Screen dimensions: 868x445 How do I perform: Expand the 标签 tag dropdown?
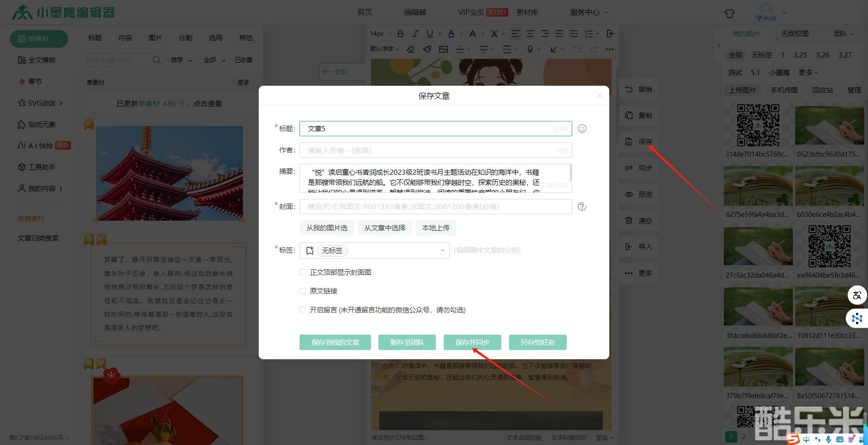442,250
